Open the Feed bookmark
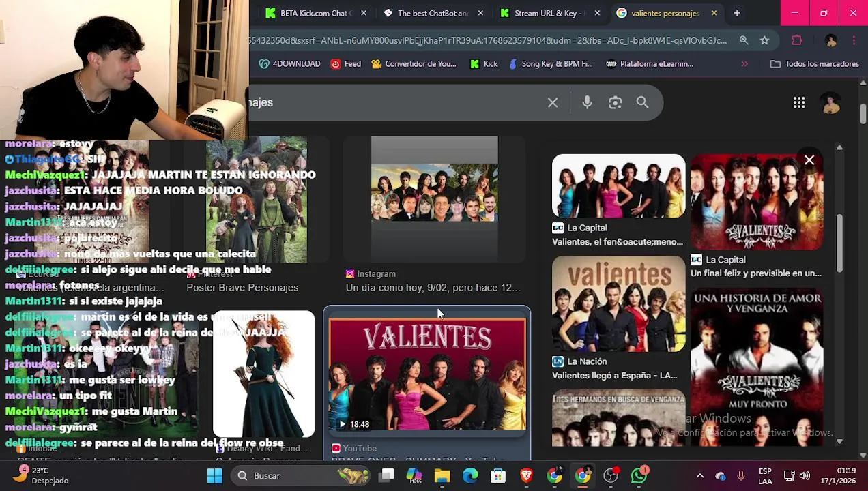The height and width of the screenshot is (491, 868). tap(345, 64)
